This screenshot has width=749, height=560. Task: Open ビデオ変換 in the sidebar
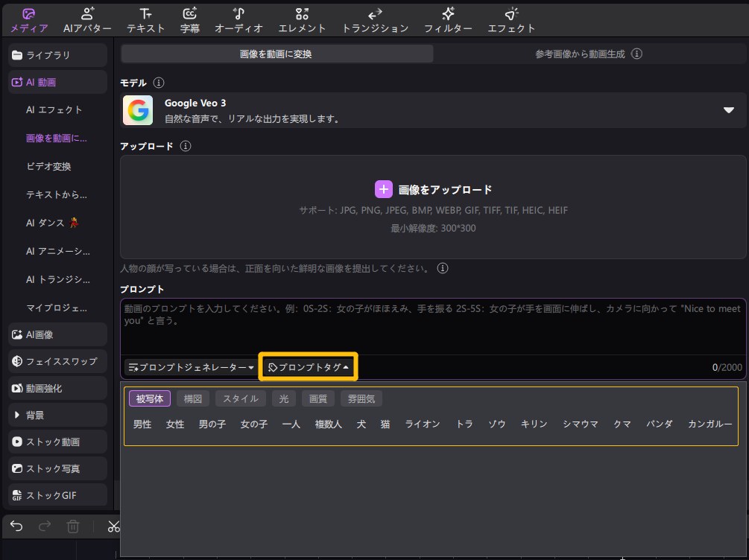[x=48, y=166]
